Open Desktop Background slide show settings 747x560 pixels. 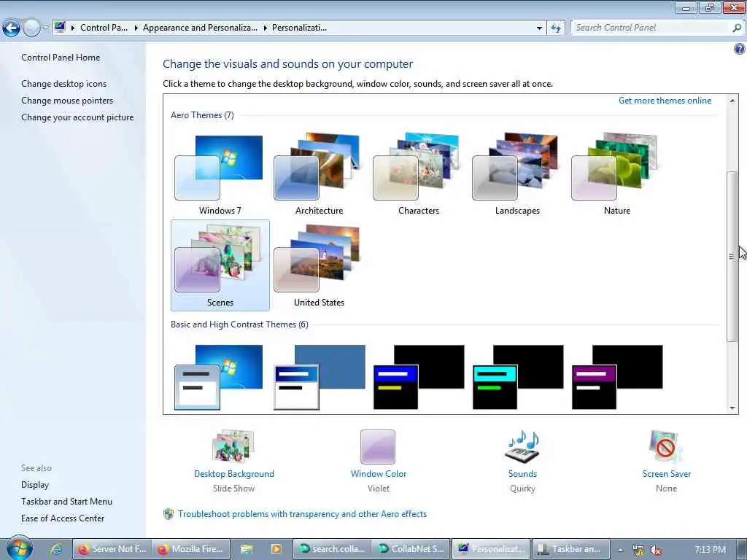233,446
